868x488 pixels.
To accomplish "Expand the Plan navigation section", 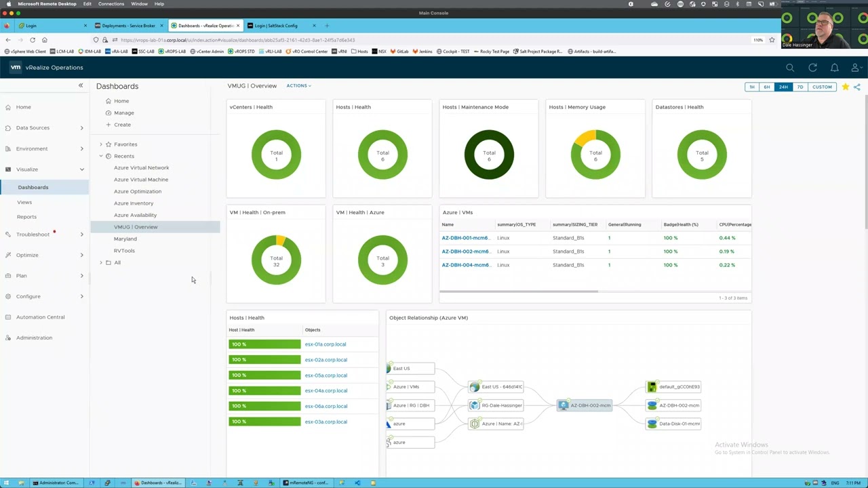I will coord(81,276).
